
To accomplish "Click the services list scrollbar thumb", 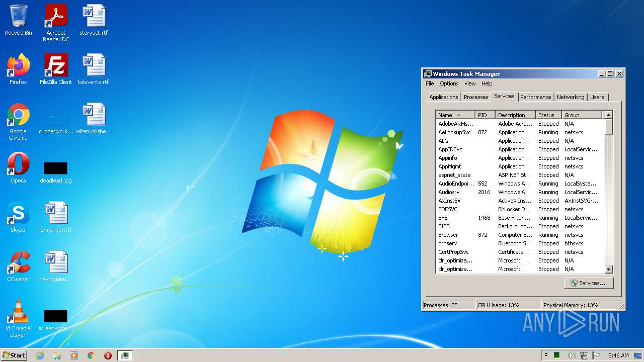I will coord(608,127).
